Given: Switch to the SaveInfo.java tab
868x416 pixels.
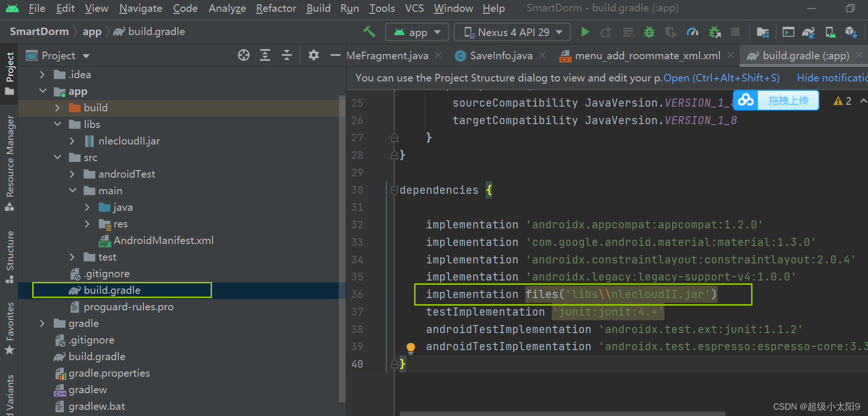Looking at the screenshot, I should [x=501, y=56].
